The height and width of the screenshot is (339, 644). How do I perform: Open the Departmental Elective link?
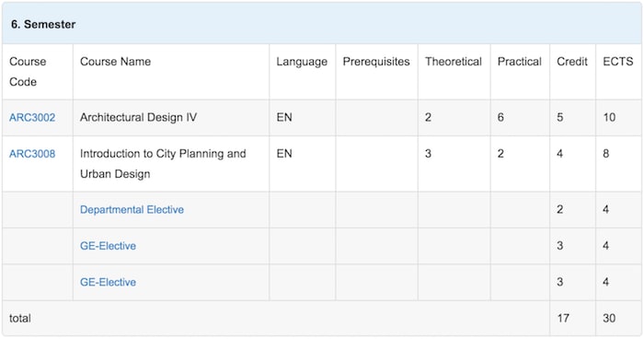click(132, 210)
